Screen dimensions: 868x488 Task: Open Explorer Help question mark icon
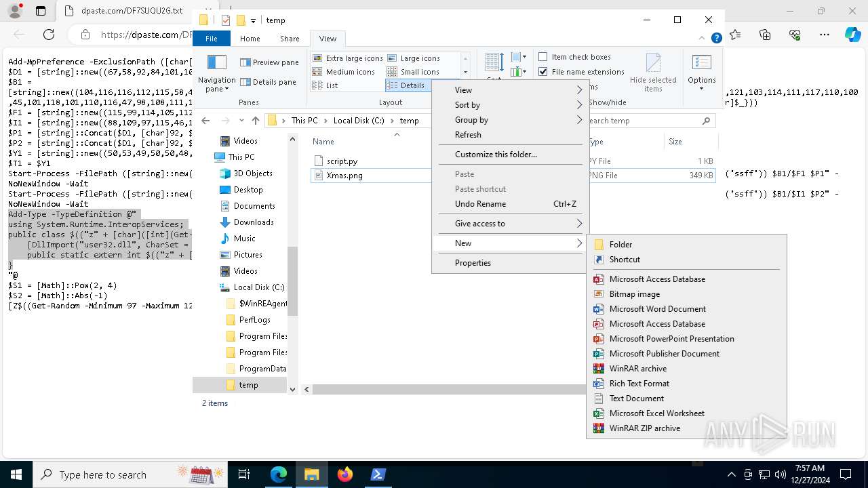pyautogui.click(x=716, y=39)
